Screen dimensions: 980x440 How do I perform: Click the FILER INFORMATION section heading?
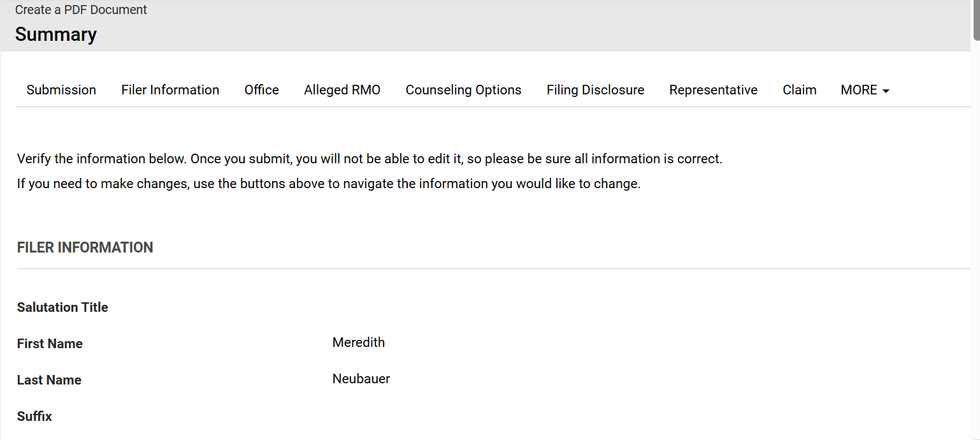(x=85, y=247)
